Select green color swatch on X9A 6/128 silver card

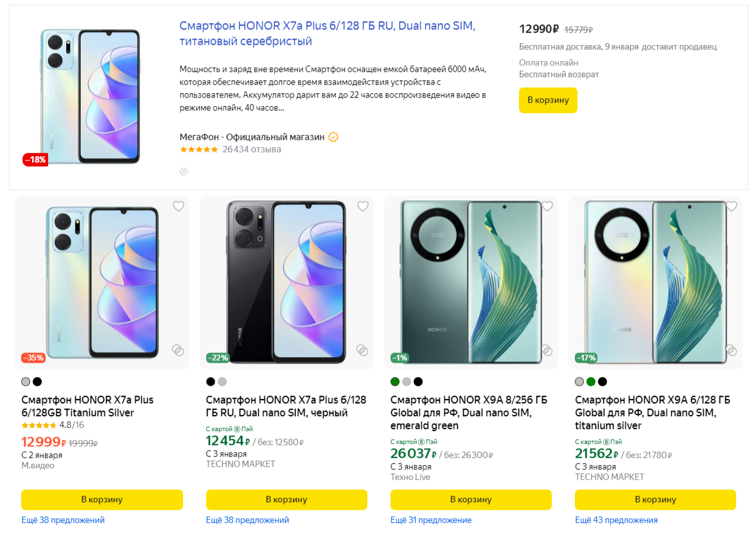[591, 382]
